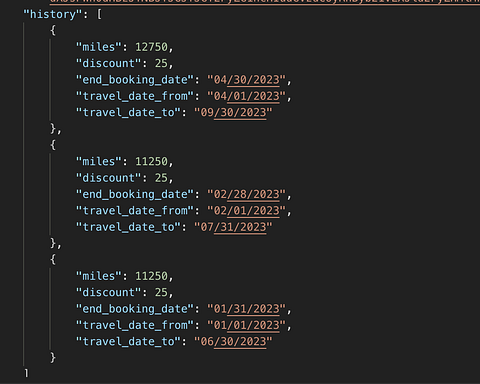Click the underlined date 04/01/2023
The image size is (480, 384).
click(x=247, y=96)
